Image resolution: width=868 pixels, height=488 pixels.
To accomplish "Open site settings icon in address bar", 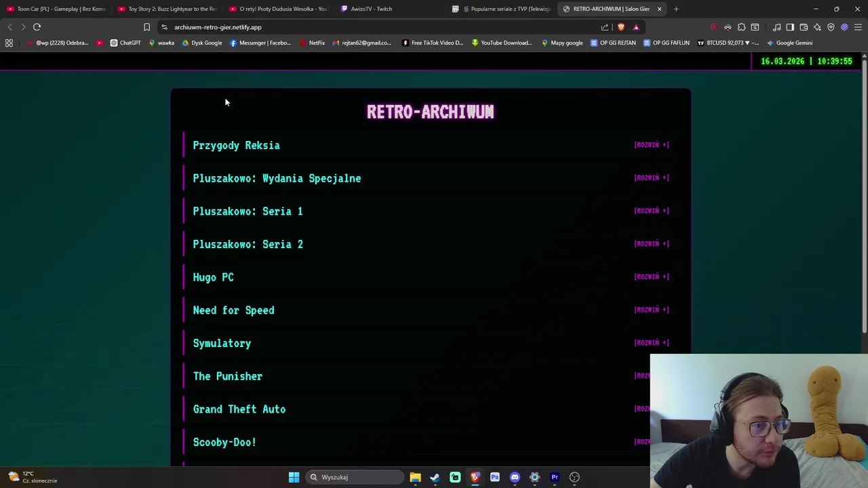I will (164, 27).
